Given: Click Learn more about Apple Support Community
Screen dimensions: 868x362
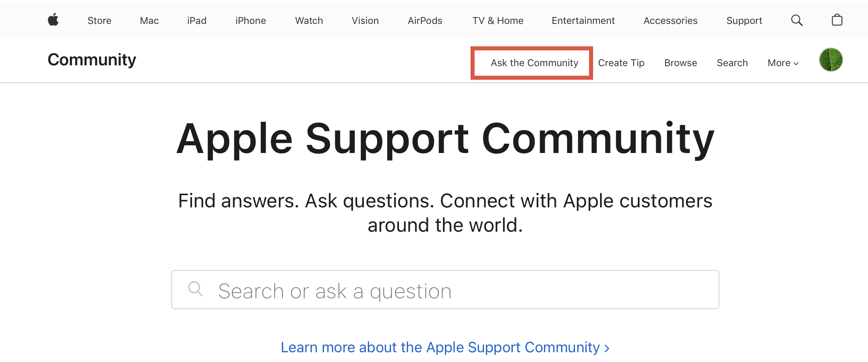Looking at the screenshot, I should (445, 347).
